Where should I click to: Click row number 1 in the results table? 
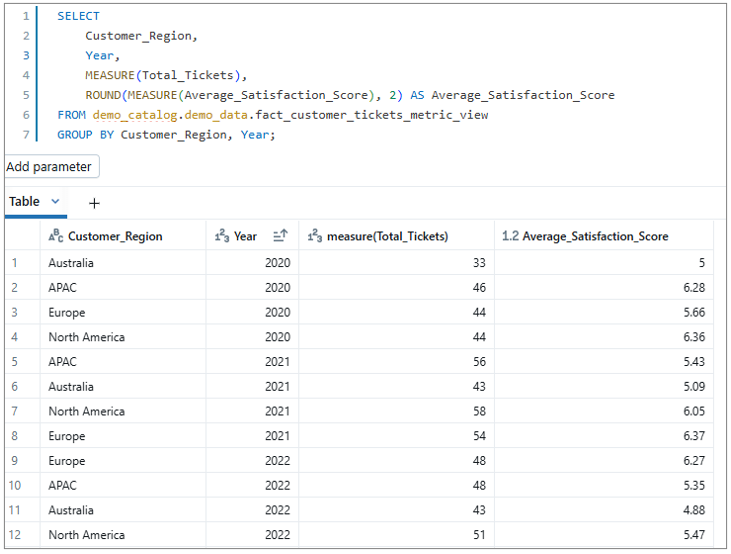pyautogui.click(x=15, y=263)
